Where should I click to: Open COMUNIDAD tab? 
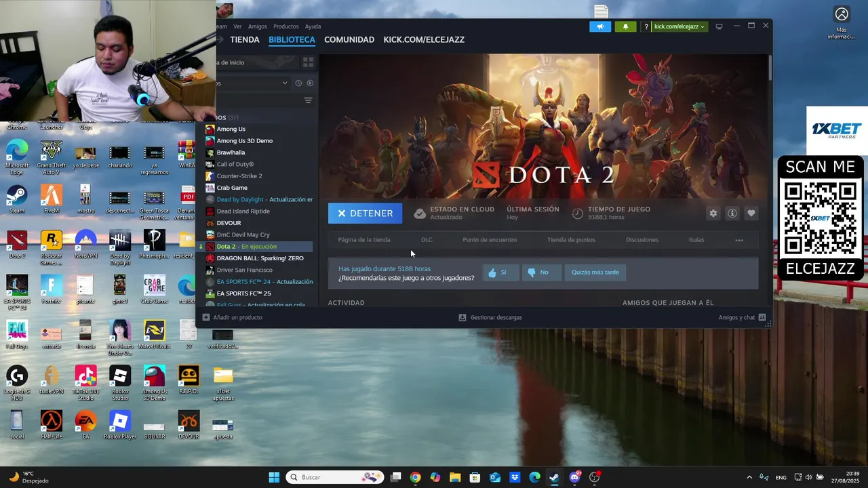pos(349,39)
